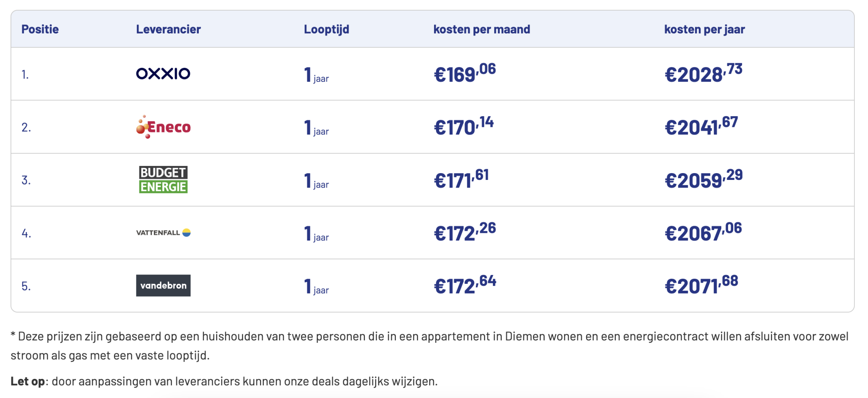Click vandebron monthly price €172,64

465,285
